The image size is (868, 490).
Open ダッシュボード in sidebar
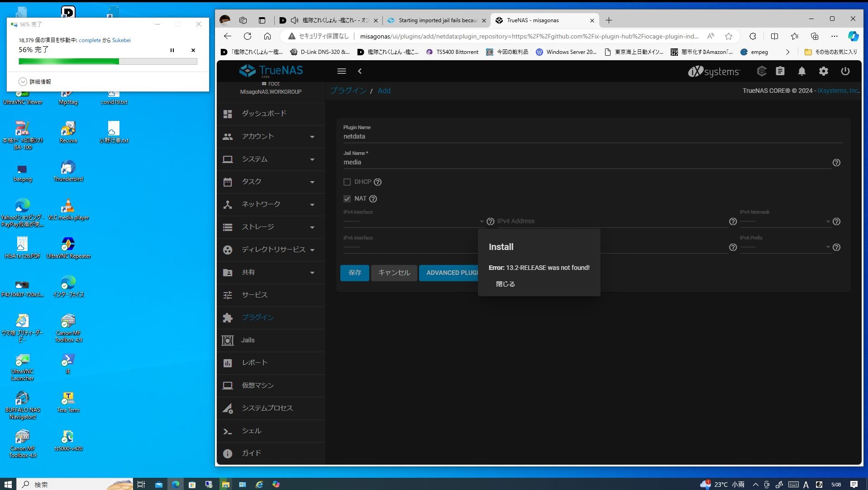tap(271, 114)
